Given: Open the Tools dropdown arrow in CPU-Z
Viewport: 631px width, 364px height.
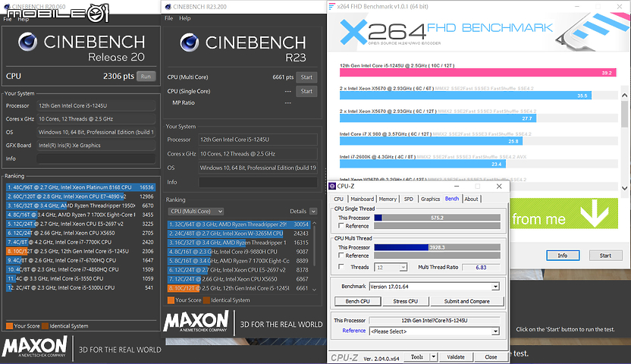Looking at the screenshot, I should (x=433, y=356).
